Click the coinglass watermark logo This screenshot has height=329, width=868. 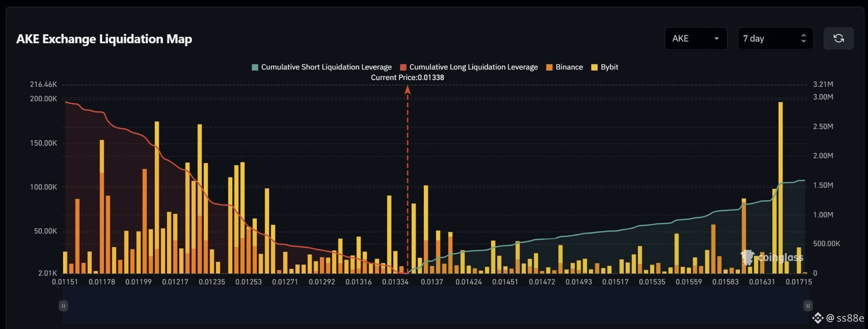point(772,257)
